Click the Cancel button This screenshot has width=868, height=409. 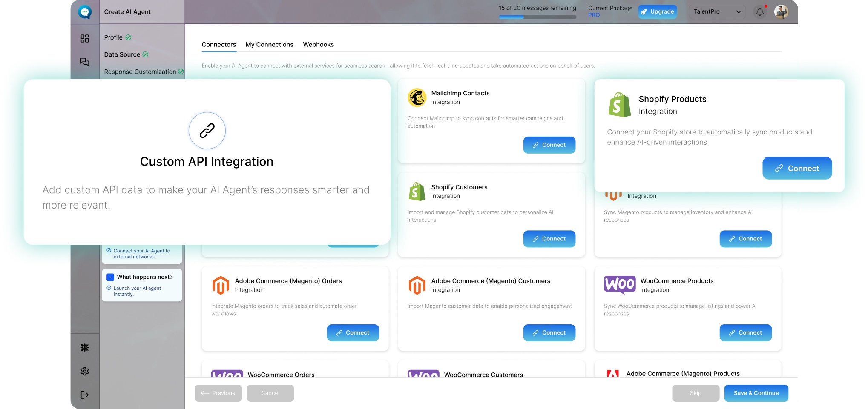click(270, 393)
